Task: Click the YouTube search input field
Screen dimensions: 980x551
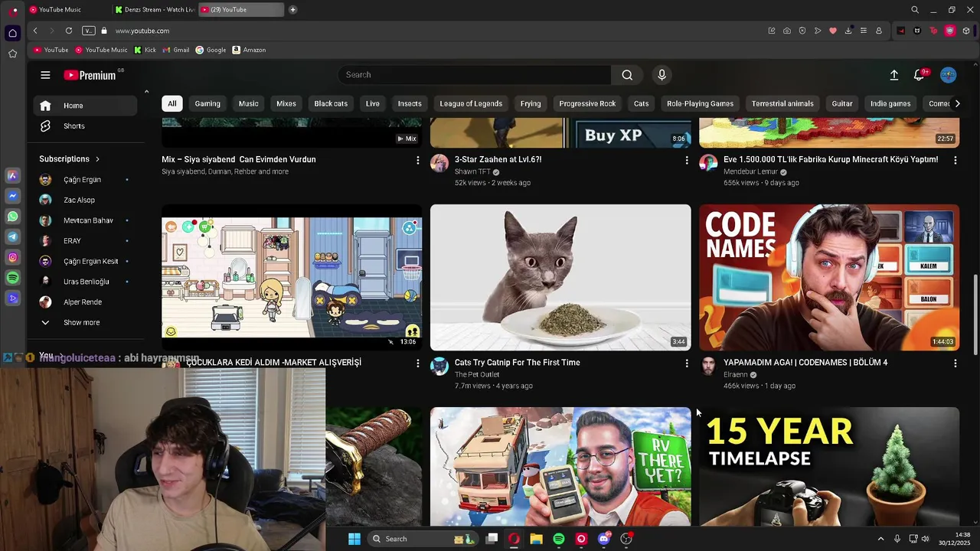Action: coord(475,75)
